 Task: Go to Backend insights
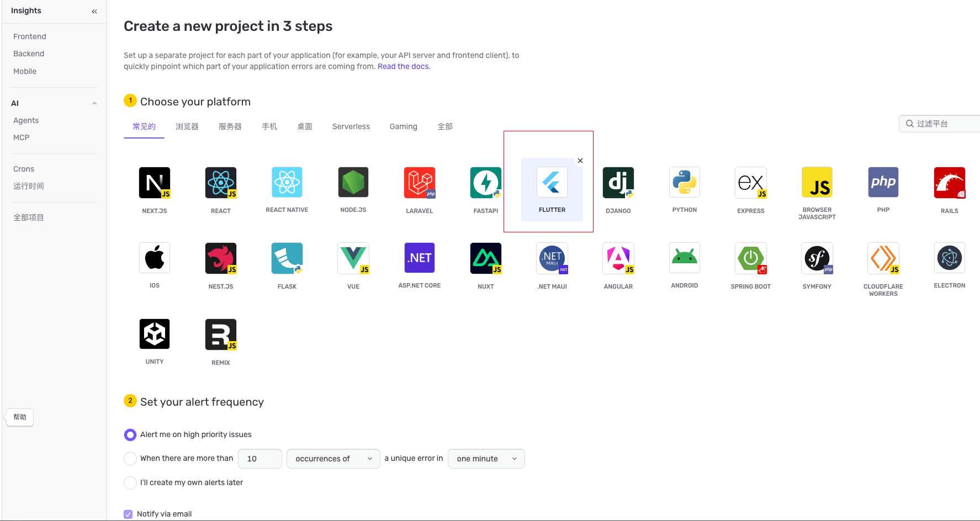(x=29, y=54)
